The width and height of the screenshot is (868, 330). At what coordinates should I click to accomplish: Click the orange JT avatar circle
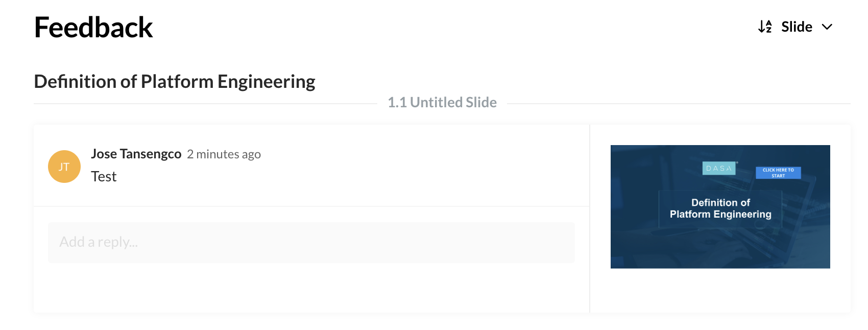pyautogui.click(x=64, y=167)
